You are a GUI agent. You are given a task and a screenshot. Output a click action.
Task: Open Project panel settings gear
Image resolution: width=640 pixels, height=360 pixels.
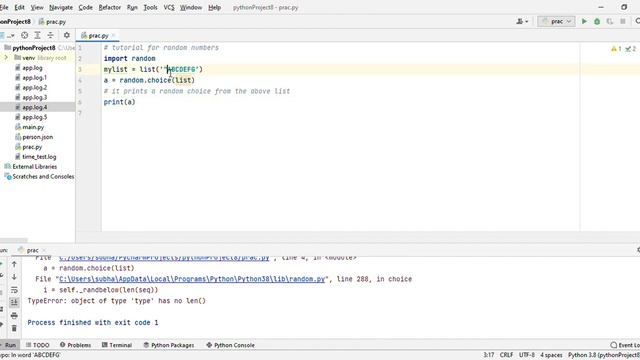click(67, 36)
